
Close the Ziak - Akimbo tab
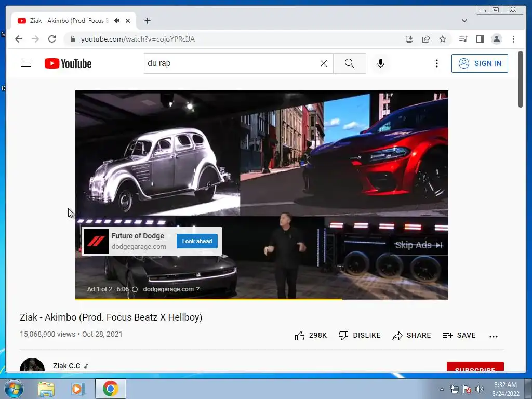[128, 21]
